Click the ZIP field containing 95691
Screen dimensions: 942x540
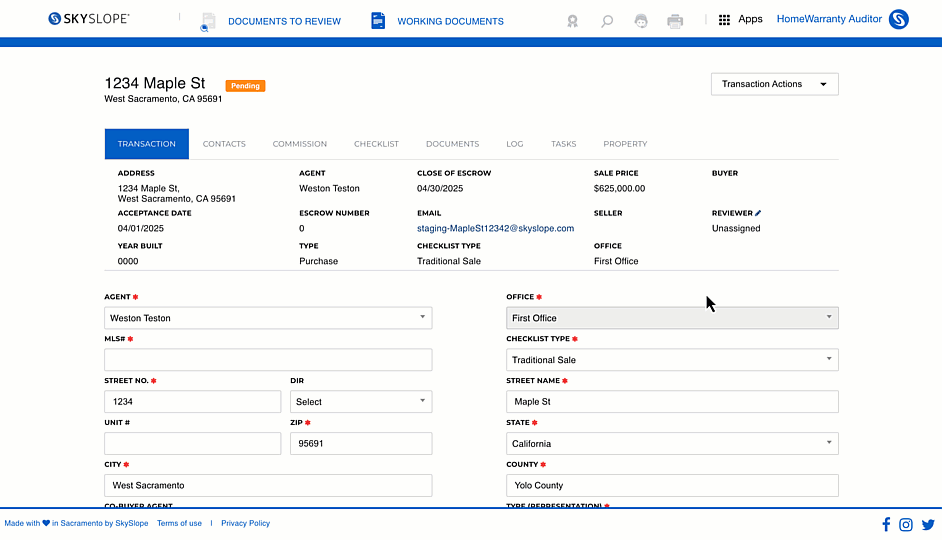point(361,443)
